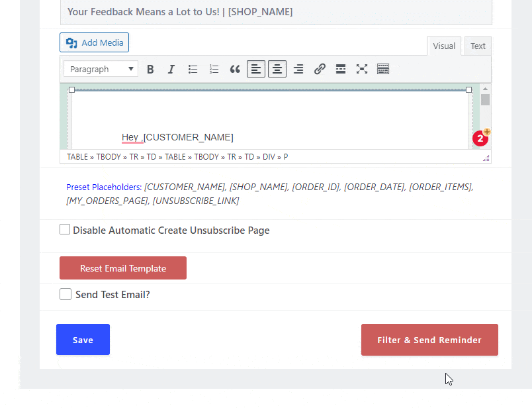Select the DIV element in path bar
Image resolution: width=532 pixels, height=408 pixels.
269,157
